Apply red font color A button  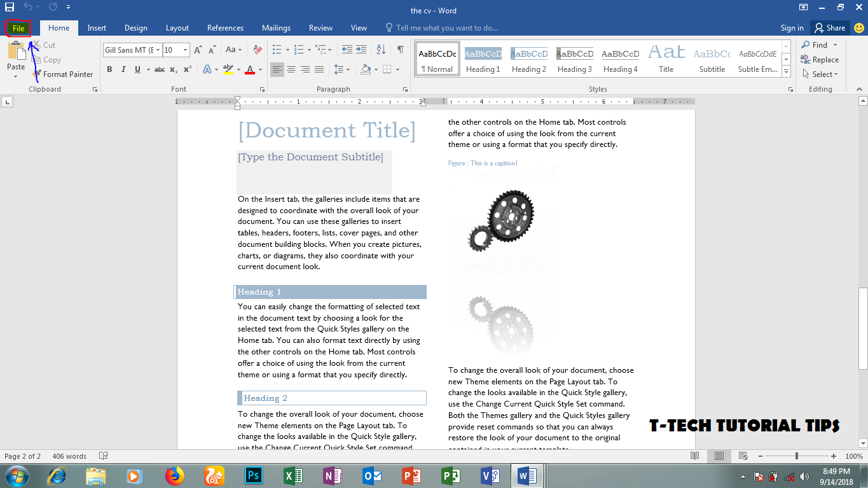coord(249,69)
